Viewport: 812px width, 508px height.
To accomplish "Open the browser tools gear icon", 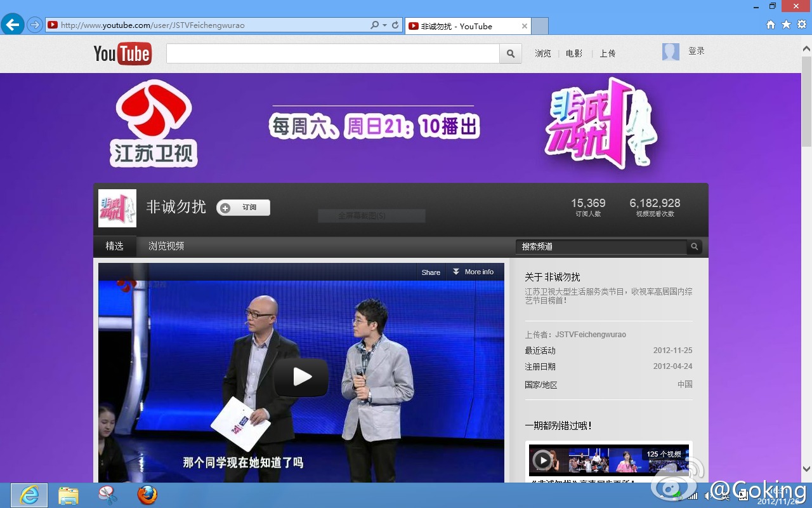I will tap(802, 25).
